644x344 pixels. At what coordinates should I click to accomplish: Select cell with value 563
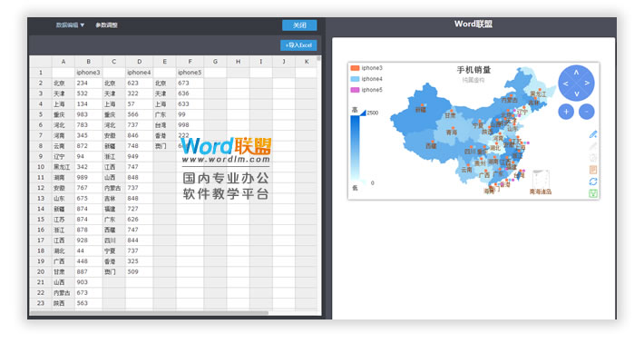[x=88, y=303]
